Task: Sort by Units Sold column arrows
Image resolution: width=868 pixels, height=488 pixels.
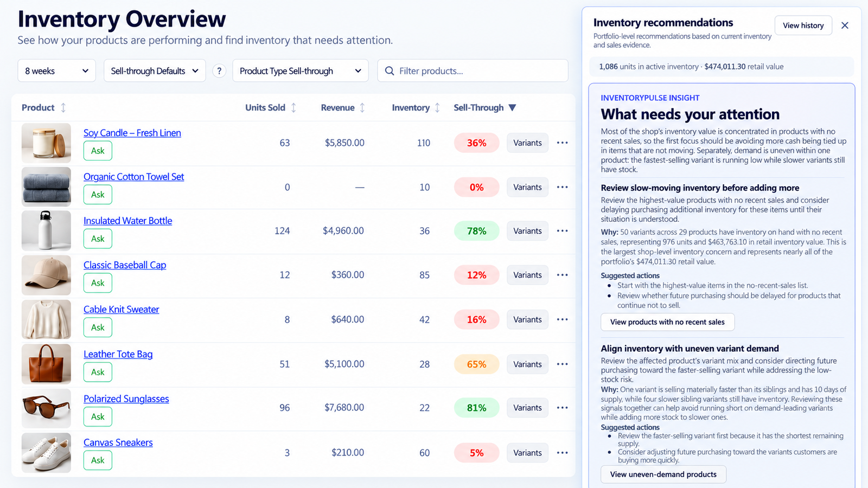Action: pos(293,107)
